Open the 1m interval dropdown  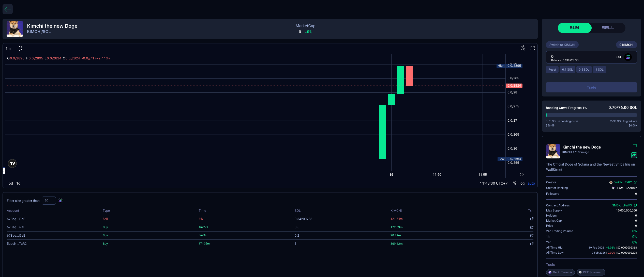[8, 48]
